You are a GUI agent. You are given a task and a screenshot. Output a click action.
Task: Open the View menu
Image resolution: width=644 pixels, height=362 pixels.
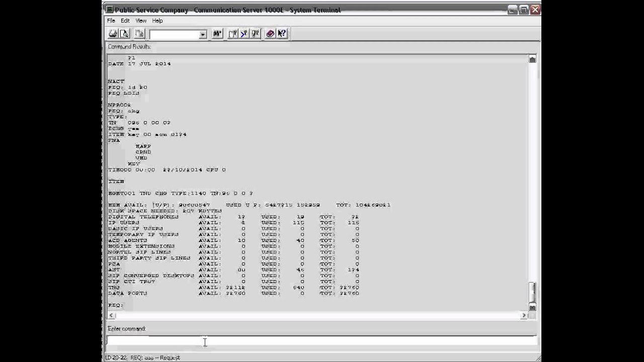141,21
